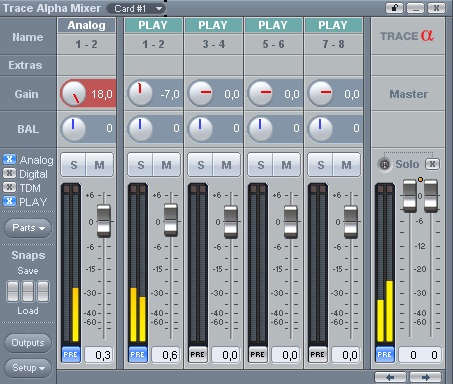Toggle PRE on the Analog 1-2 channel
453x384 pixels.
tap(71, 355)
